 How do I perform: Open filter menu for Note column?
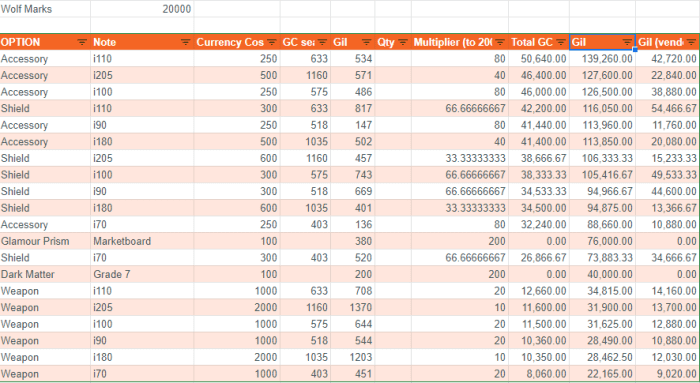(185, 42)
